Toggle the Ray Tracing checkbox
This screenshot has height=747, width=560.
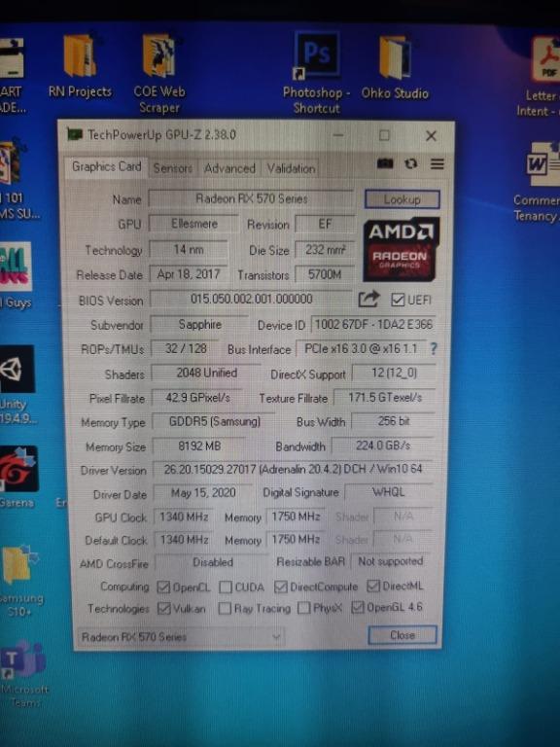tap(225, 608)
